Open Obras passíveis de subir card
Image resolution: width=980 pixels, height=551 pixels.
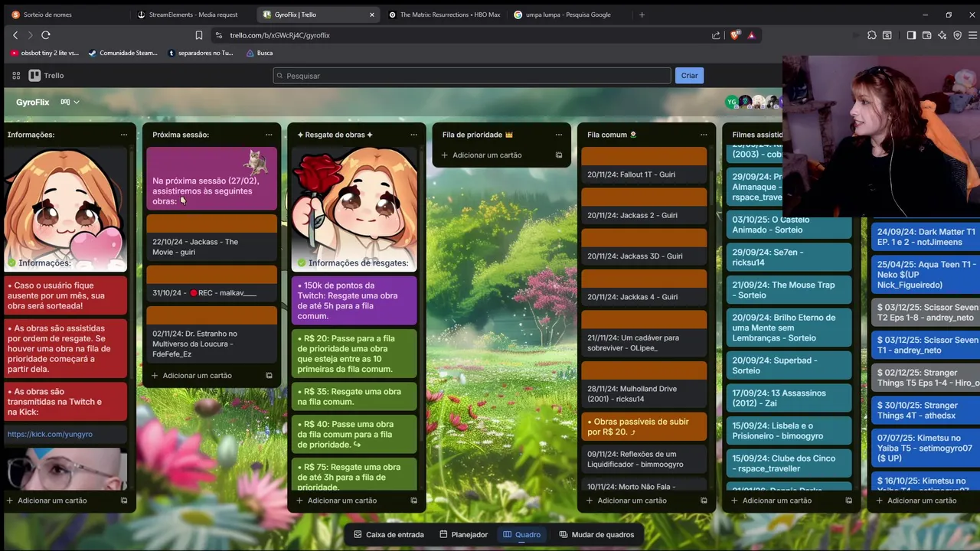[644, 426]
